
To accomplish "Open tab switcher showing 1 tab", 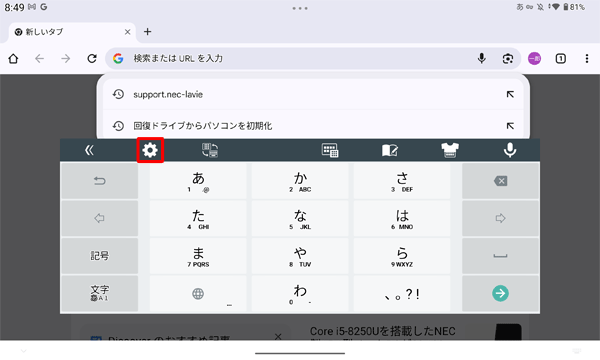I will point(561,59).
